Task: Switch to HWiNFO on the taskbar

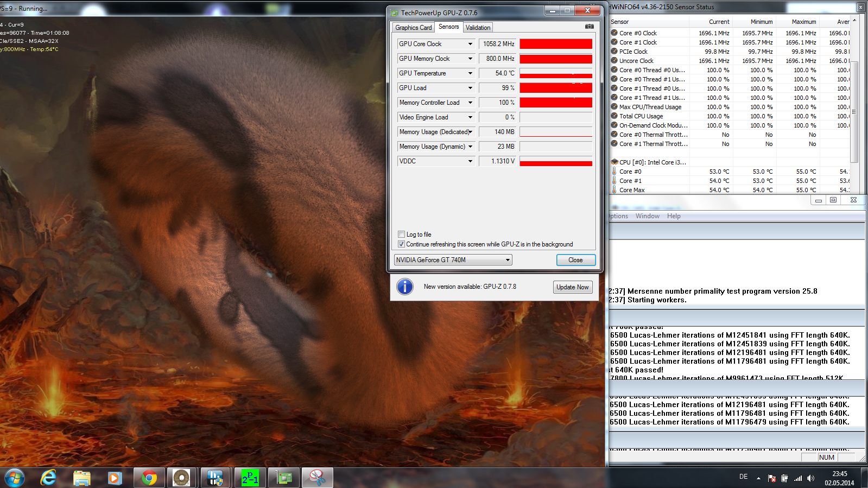Action: coord(216,478)
